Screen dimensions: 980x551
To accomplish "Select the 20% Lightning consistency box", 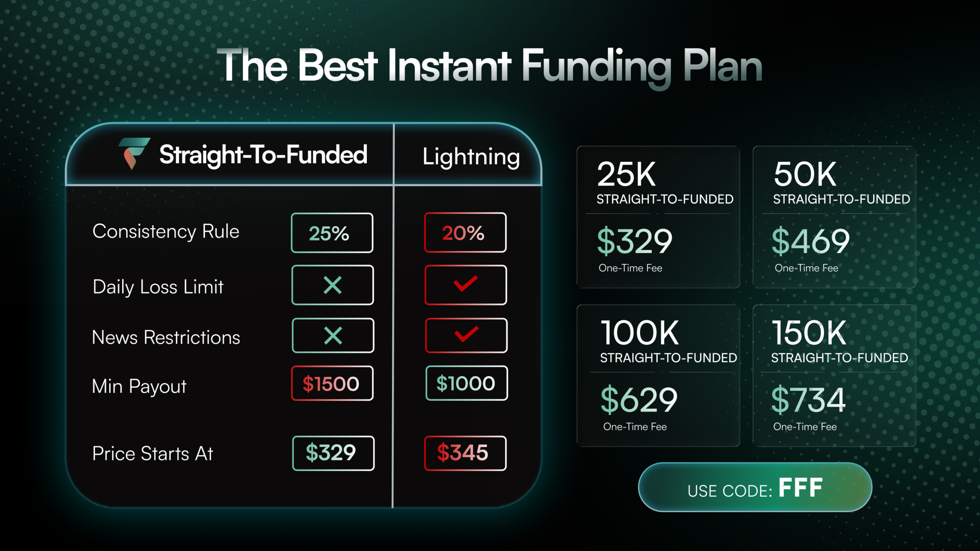I will click(x=465, y=232).
